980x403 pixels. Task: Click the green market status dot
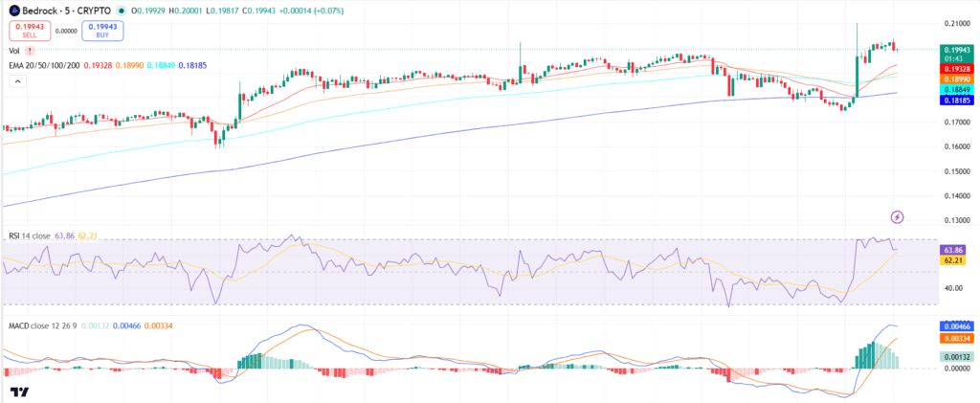tap(121, 11)
